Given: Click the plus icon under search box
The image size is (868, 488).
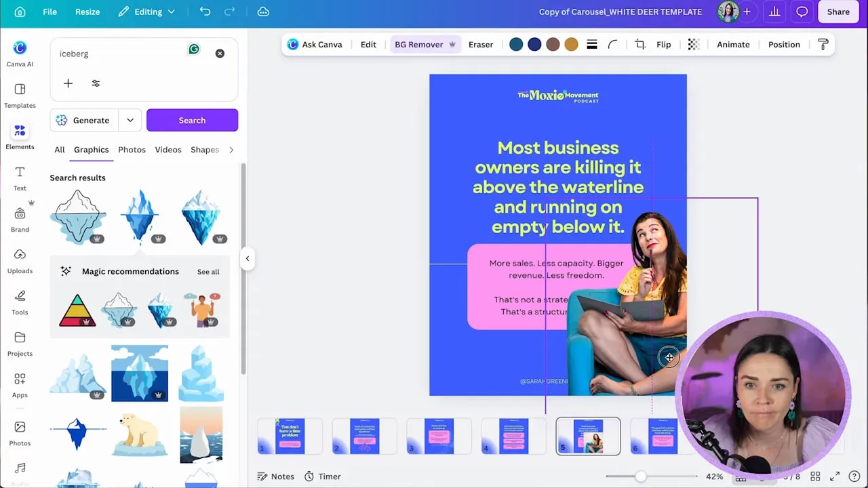Looking at the screenshot, I should coord(68,83).
